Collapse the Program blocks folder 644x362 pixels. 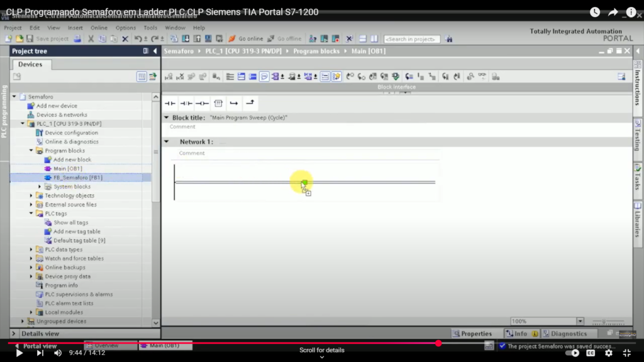point(31,151)
